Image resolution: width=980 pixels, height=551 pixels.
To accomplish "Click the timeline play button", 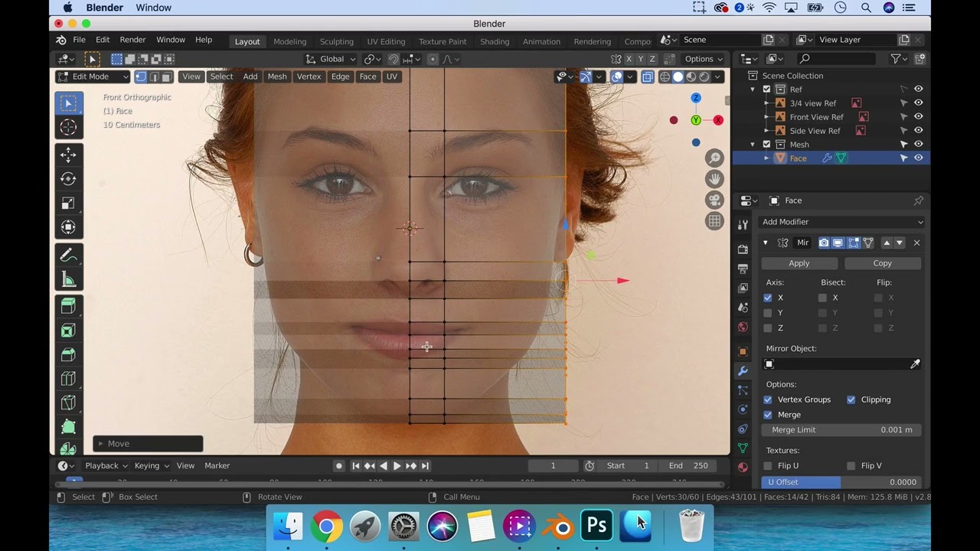I will coord(397,466).
